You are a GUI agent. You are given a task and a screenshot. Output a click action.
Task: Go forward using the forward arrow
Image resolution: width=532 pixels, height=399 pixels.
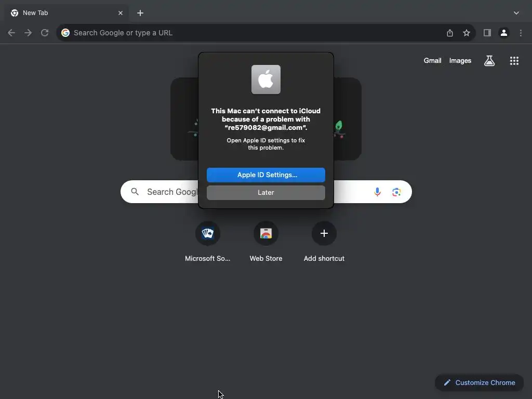pyautogui.click(x=28, y=33)
